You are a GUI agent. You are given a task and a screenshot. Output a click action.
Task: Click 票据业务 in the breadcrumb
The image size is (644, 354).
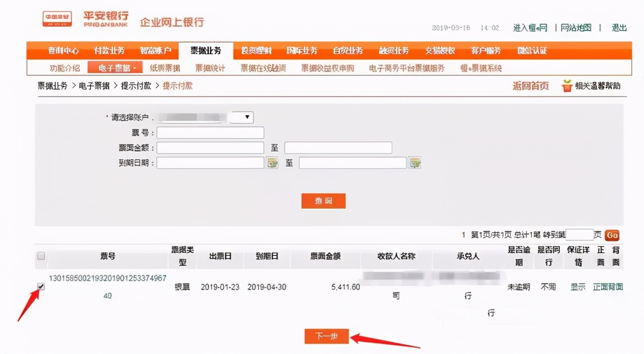coord(52,86)
